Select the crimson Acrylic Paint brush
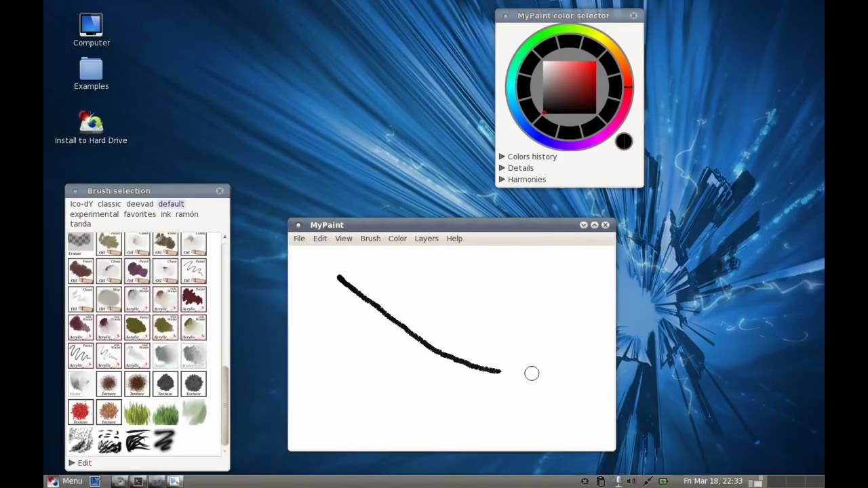 coord(194,299)
